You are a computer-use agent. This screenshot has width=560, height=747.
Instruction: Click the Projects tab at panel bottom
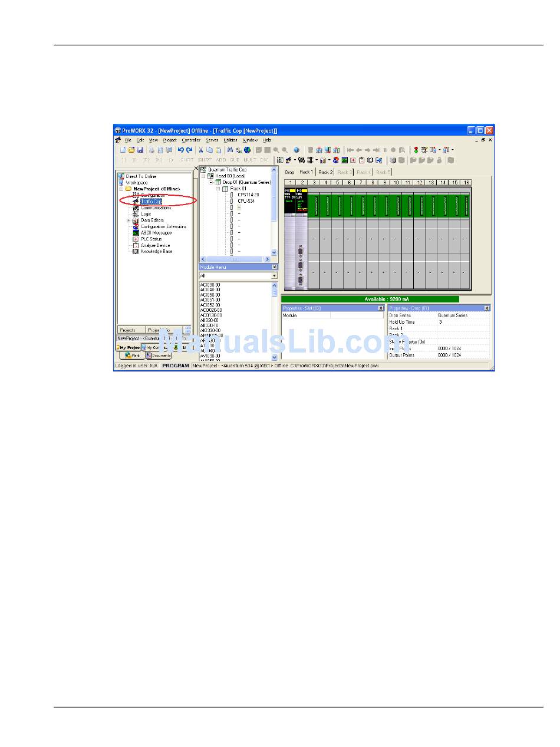(x=130, y=330)
